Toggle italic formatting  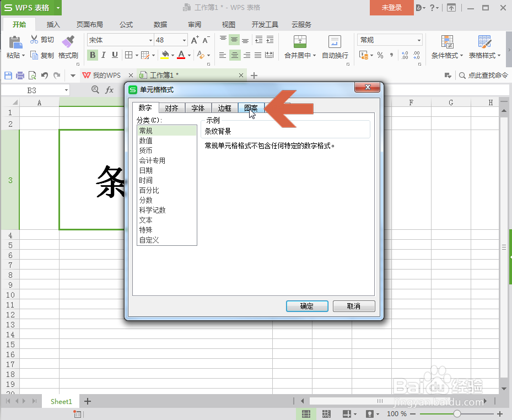[103, 55]
